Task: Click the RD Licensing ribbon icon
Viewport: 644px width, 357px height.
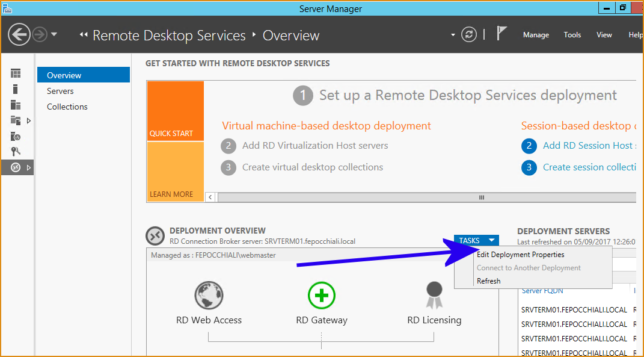Action: pyautogui.click(x=434, y=295)
